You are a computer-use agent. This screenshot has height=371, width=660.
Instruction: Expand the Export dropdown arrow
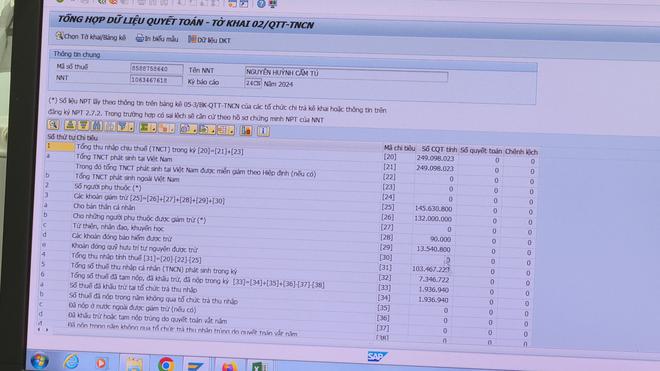click(213, 130)
